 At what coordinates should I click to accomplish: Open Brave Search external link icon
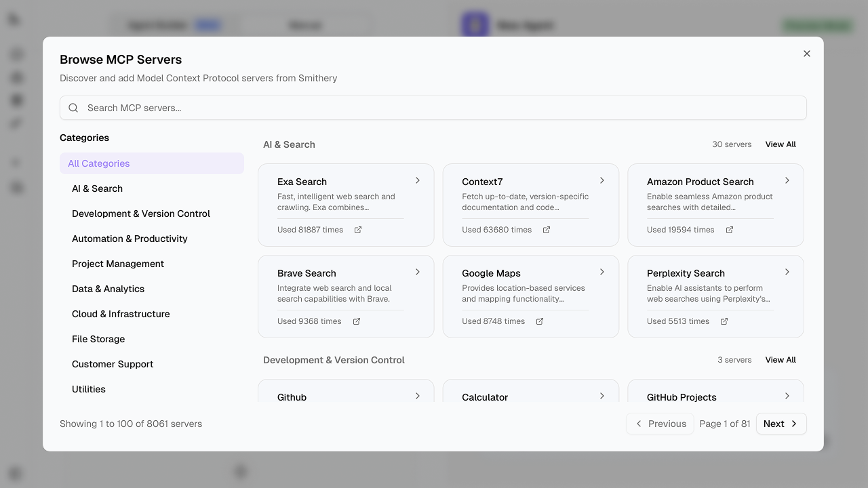point(357,321)
